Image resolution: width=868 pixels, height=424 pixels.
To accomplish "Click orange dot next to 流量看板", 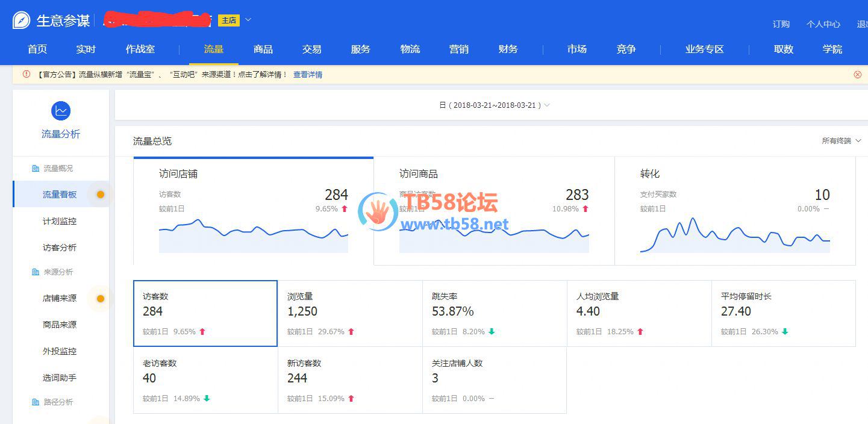I will coord(101,195).
